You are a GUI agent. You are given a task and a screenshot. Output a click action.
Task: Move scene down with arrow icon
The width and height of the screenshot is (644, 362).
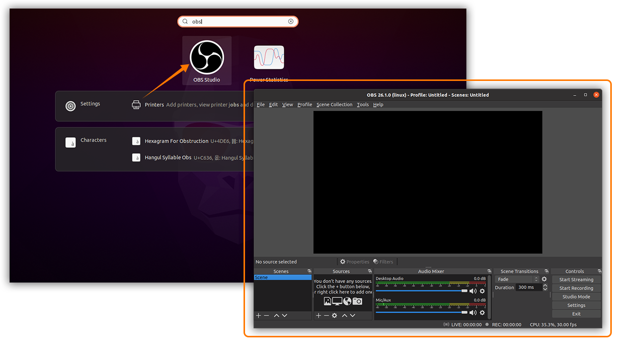pyautogui.click(x=284, y=315)
